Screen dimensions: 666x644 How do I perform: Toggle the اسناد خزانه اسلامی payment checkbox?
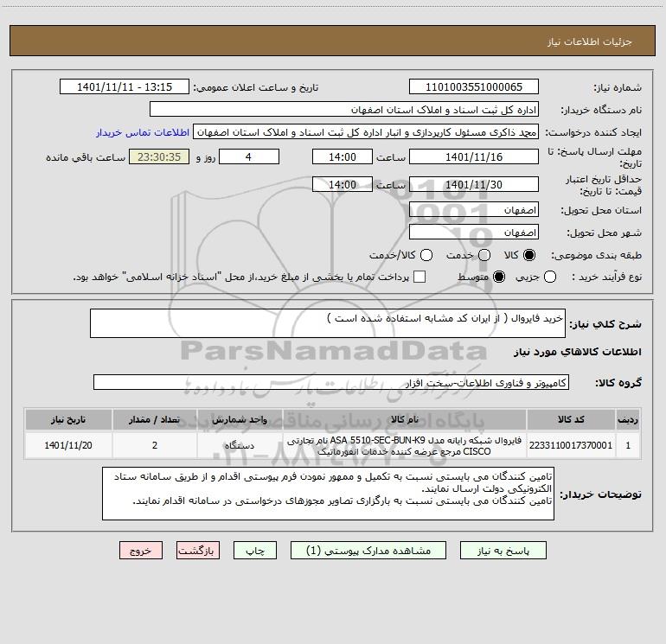(x=419, y=277)
